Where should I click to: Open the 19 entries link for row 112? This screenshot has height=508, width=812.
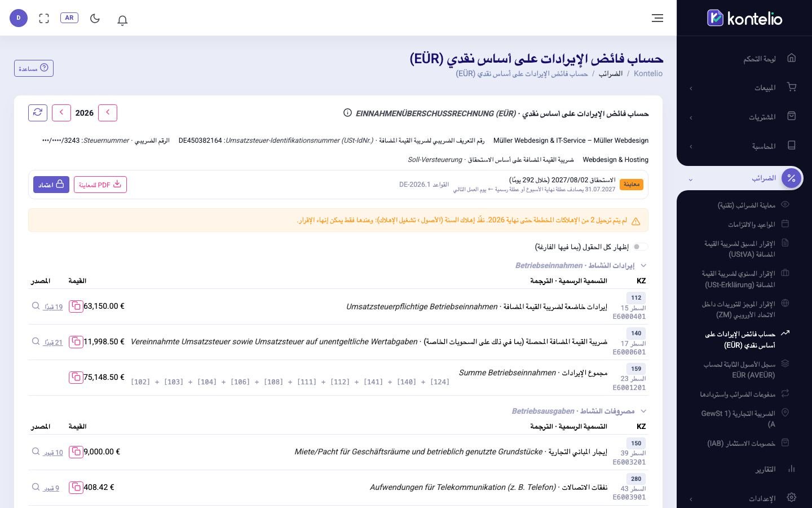(x=53, y=307)
